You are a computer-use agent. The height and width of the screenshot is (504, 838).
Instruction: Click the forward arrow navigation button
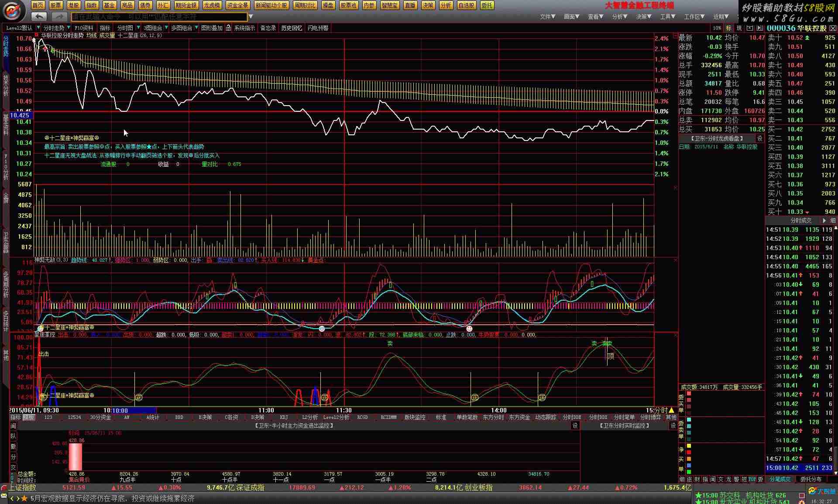click(59, 17)
